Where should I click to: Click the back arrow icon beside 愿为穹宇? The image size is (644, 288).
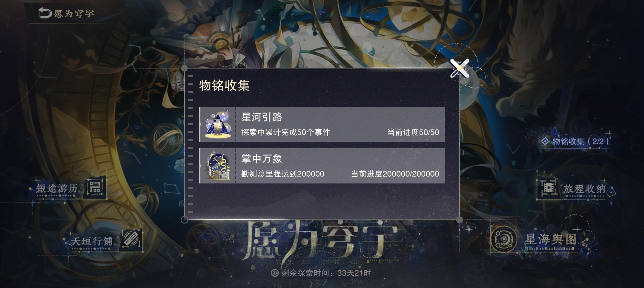(x=45, y=13)
